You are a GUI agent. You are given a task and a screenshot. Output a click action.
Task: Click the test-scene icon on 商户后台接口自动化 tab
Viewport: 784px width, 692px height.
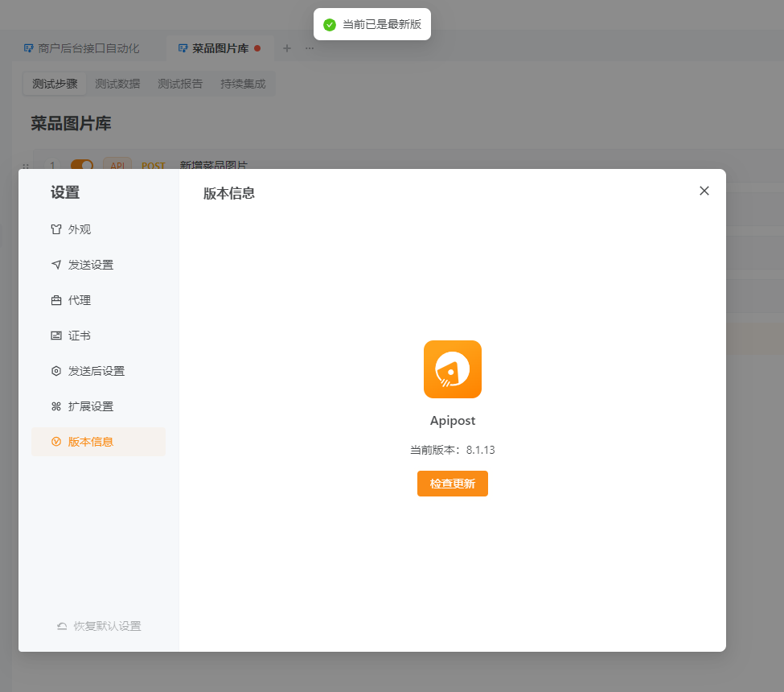click(x=28, y=48)
